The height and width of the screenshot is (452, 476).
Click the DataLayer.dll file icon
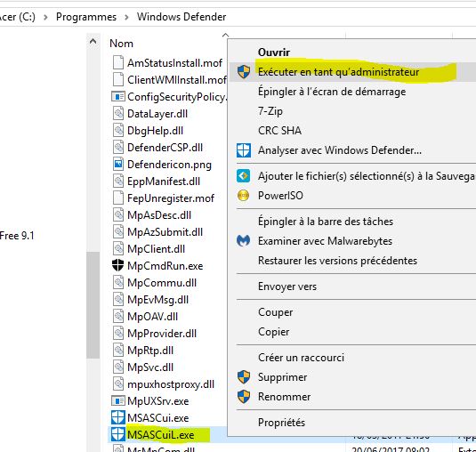coord(118,114)
